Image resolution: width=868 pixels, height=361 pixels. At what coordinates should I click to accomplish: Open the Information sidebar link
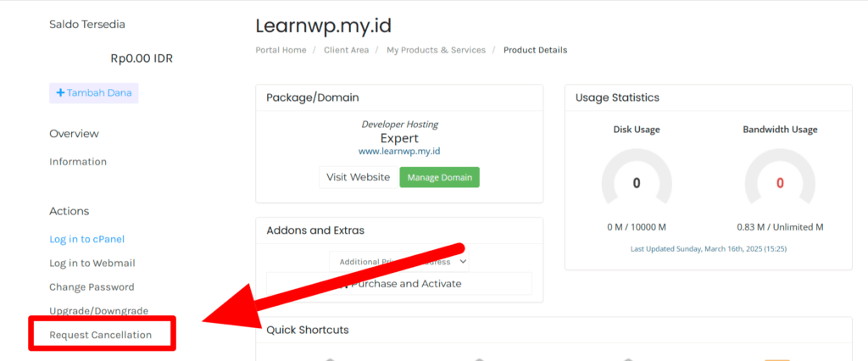tap(78, 162)
